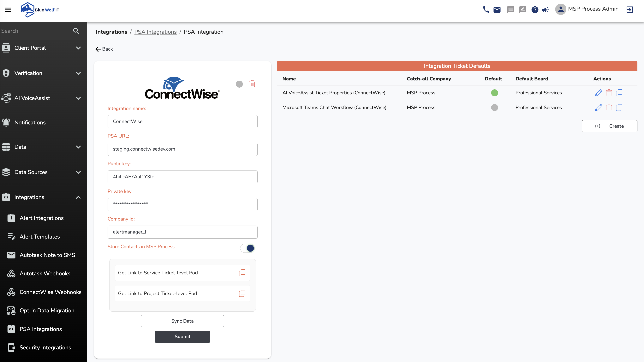This screenshot has width=644, height=362.
Task: Toggle Store Contacts in MSP Process
Action: [x=247, y=248]
